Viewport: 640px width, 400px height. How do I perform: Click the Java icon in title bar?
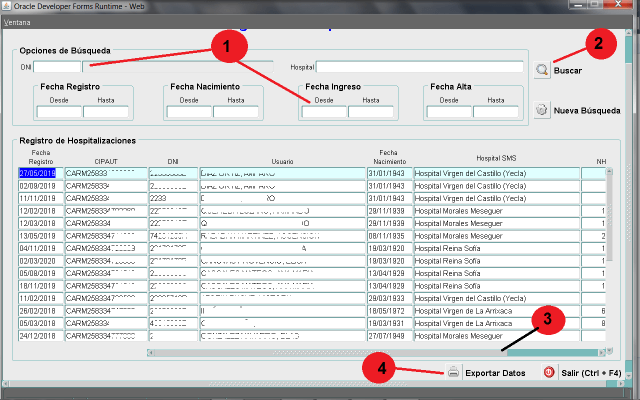(x=6, y=6)
